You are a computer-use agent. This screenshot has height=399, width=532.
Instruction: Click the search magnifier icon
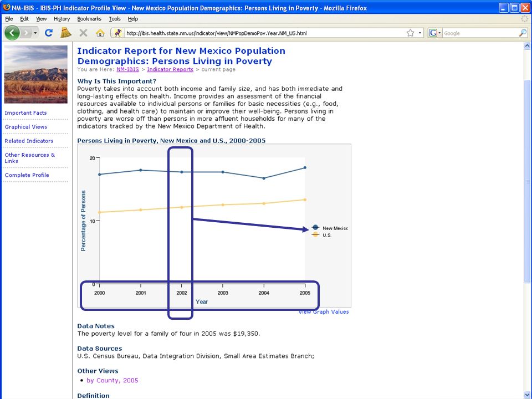(x=523, y=33)
